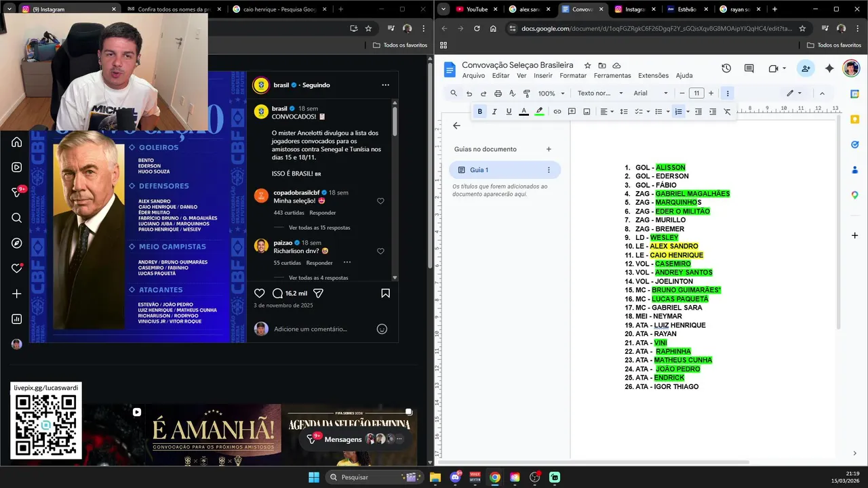The image size is (868, 488).
Task: Open the editing mode pencil dropdown
Action: (x=793, y=93)
